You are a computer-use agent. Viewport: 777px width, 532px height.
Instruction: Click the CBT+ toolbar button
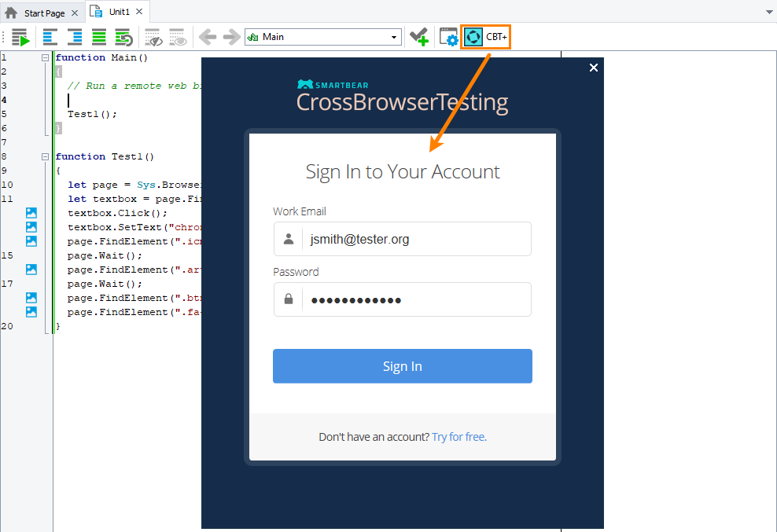485,36
